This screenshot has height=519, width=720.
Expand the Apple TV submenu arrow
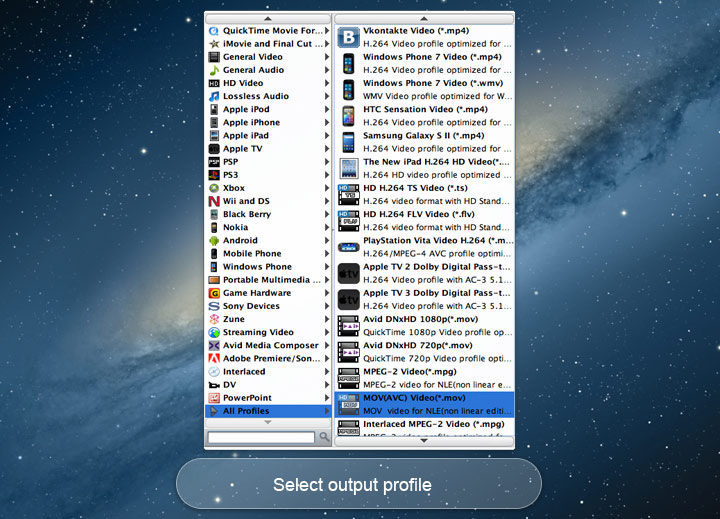pyautogui.click(x=326, y=149)
